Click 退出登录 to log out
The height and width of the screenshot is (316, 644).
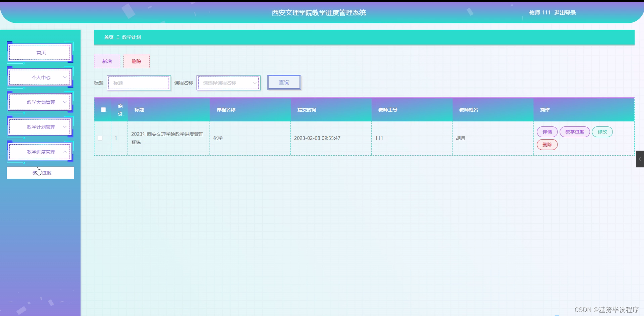565,13
